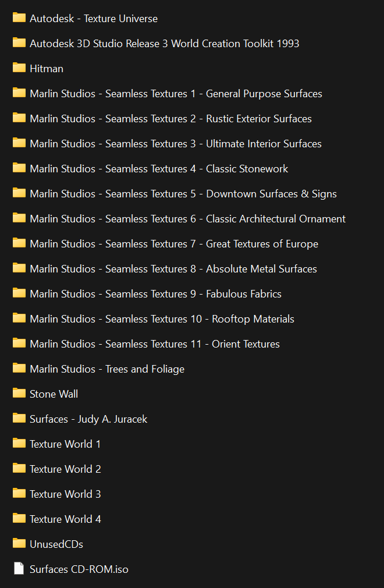Select 'Surfaces - Judy A. Juracek' folder name

(x=88, y=419)
